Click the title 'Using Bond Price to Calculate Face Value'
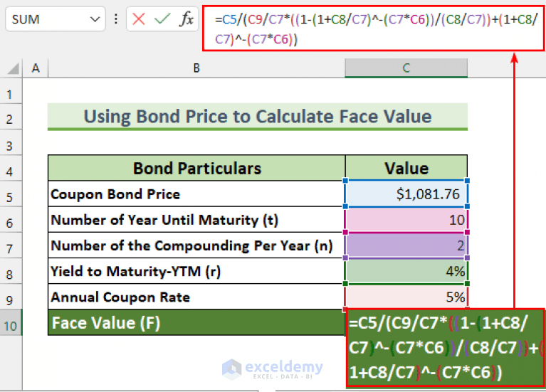This screenshot has width=546, height=392. [x=258, y=116]
